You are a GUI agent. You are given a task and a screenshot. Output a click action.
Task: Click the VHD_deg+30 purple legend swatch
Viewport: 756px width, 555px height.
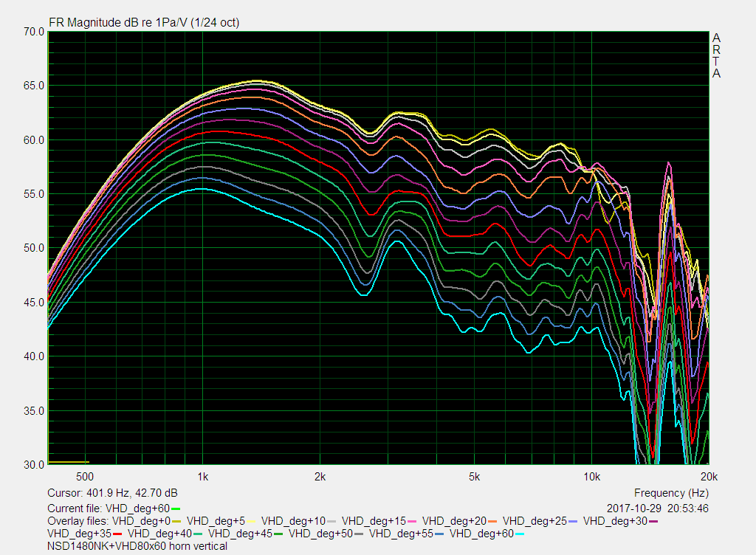click(x=653, y=522)
